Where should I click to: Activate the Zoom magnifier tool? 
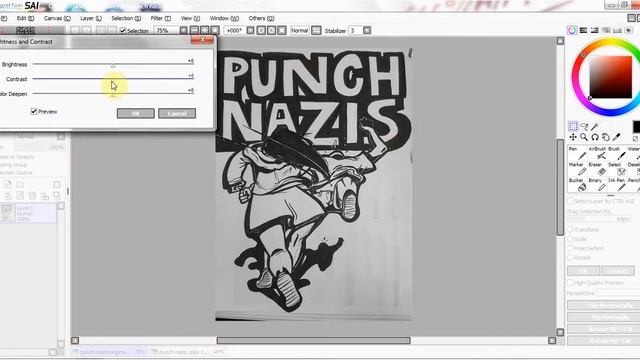point(584,137)
